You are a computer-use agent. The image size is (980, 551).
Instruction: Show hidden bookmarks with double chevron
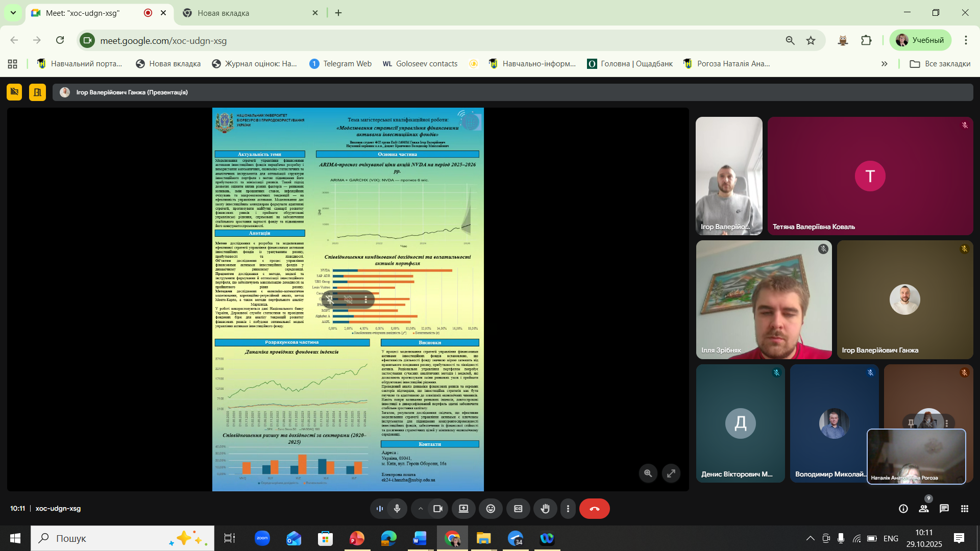pyautogui.click(x=884, y=64)
